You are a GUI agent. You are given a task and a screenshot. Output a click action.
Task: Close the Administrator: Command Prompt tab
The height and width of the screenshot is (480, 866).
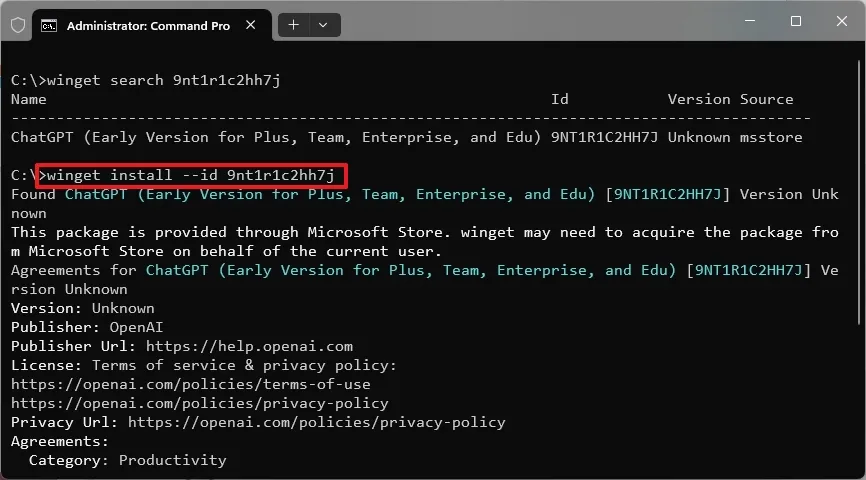click(250, 25)
